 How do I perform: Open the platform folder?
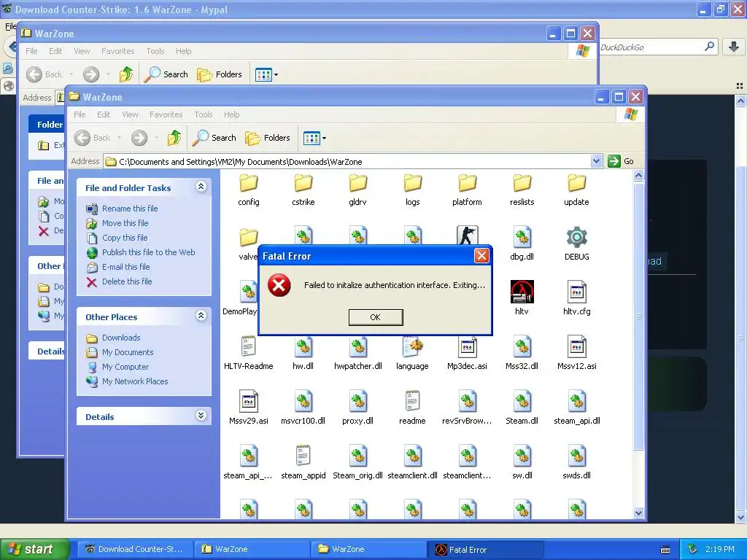point(467,190)
